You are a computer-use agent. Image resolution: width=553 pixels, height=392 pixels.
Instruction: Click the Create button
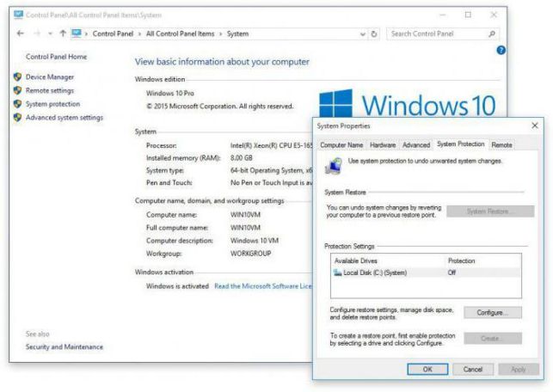pos(492,339)
